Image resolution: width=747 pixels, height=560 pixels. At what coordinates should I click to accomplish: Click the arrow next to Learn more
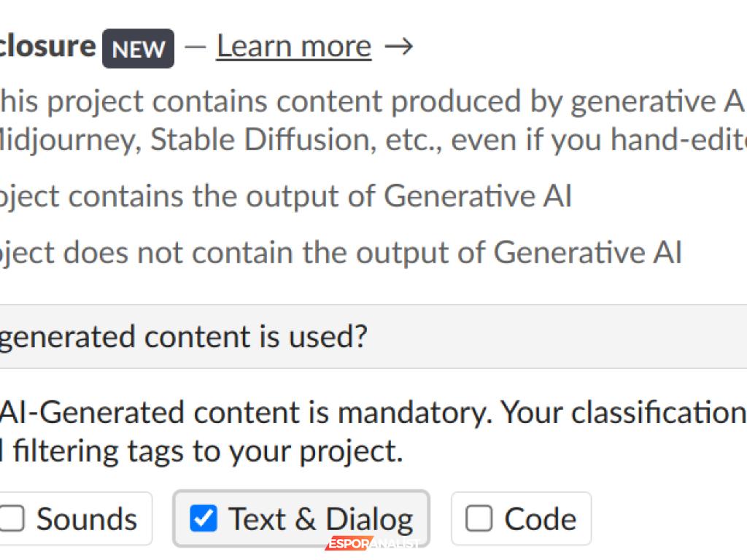(x=398, y=47)
